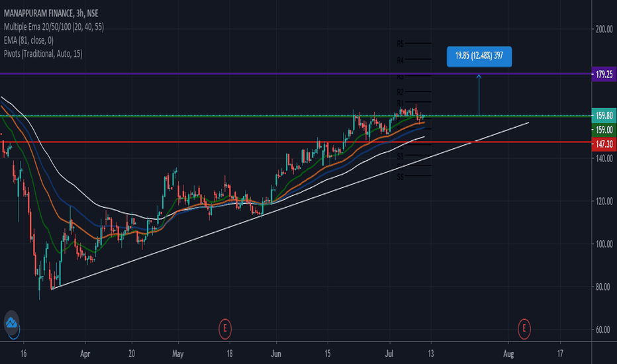
Task: Click the MANAPPURAM FINANCE symbol title
Action: coord(51,13)
